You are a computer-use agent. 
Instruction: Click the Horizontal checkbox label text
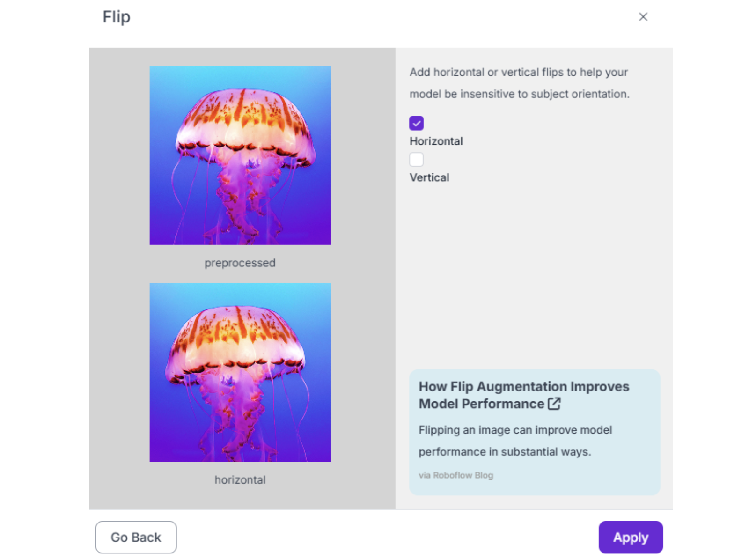point(436,141)
